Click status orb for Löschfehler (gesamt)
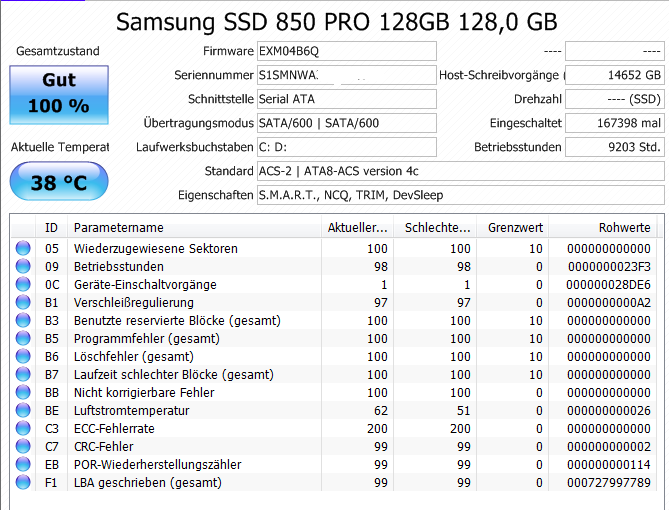Screen dimensions: 669x510 (23, 356)
